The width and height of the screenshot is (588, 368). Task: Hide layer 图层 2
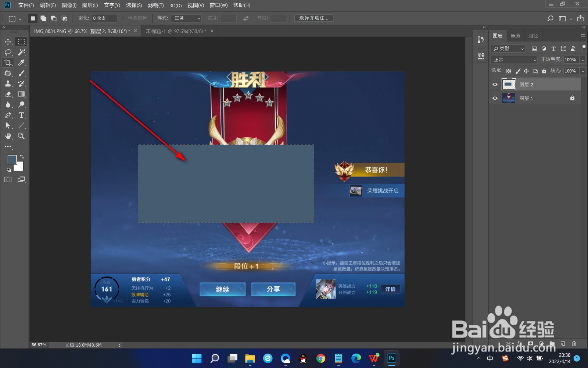click(x=495, y=85)
